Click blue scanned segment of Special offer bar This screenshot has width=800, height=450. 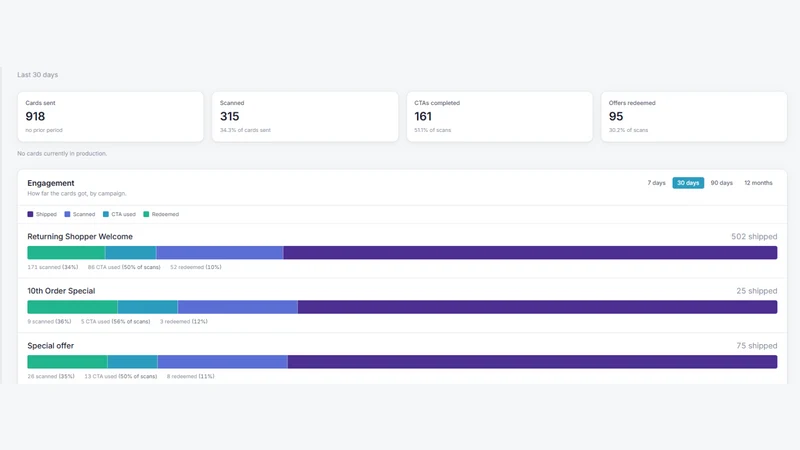click(x=222, y=362)
